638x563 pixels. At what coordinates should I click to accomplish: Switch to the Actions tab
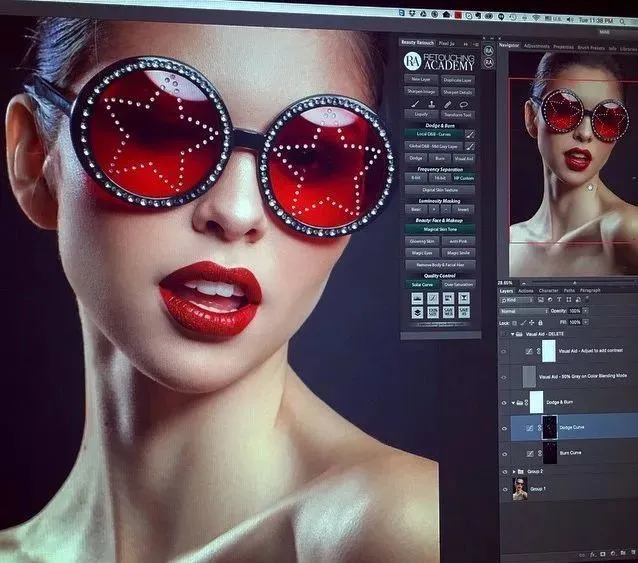point(525,291)
